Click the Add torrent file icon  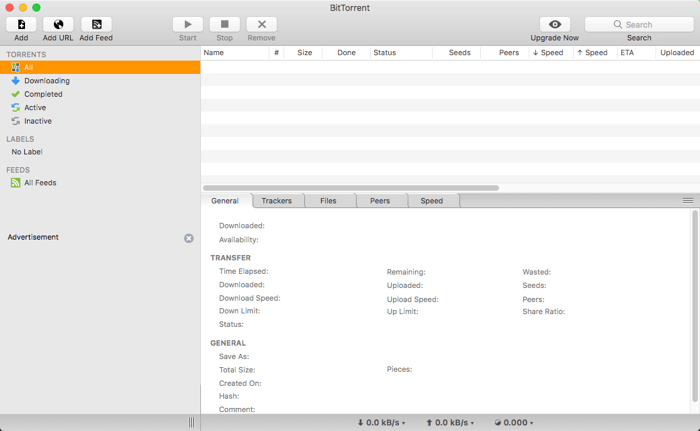click(x=21, y=24)
